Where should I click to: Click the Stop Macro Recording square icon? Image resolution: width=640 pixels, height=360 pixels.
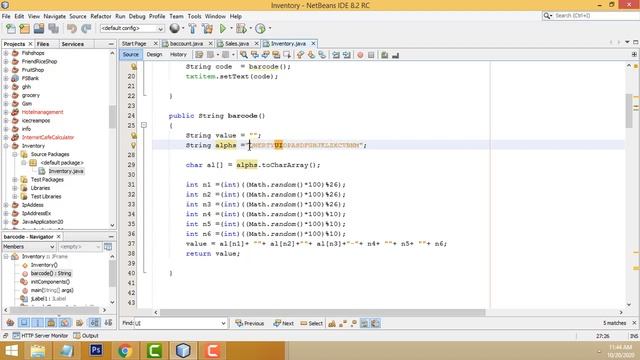coord(371,55)
